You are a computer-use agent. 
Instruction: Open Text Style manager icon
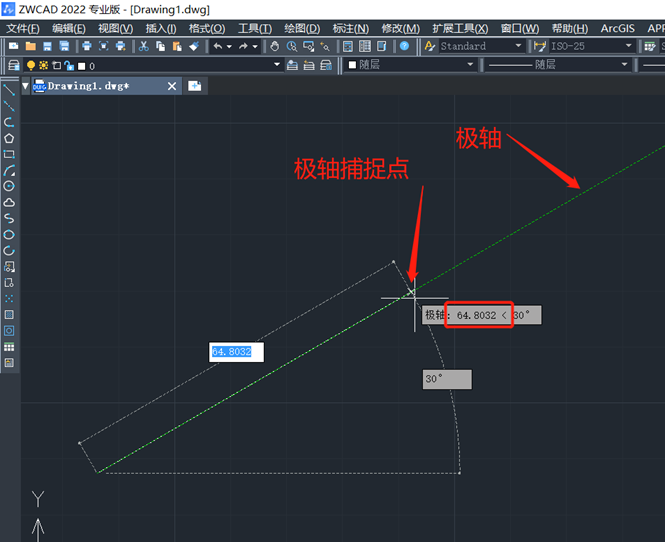(x=430, y=46)
